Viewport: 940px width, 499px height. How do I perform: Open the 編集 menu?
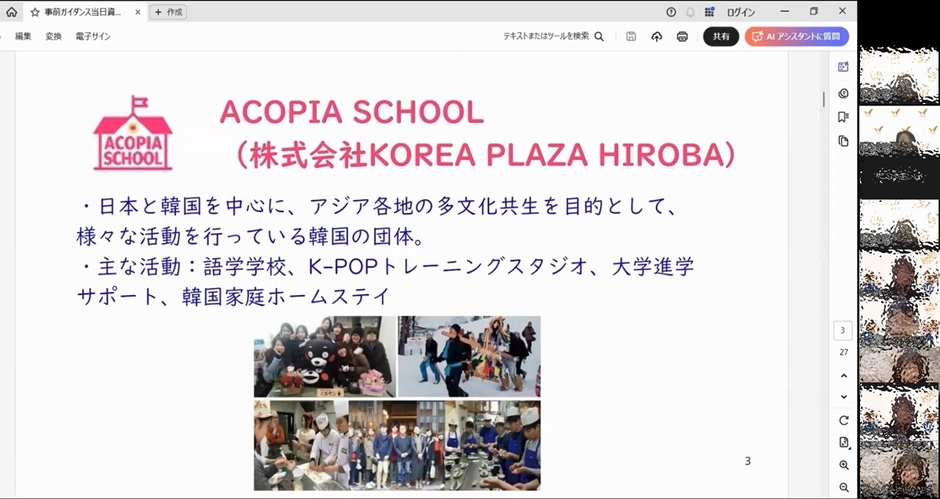pyautogui.click(x=23, y=37)
